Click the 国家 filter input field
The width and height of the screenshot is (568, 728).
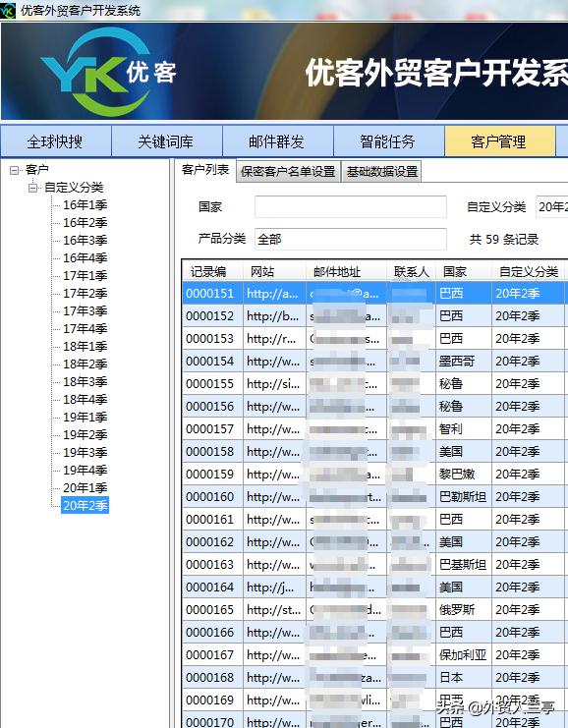pos(351,206)
